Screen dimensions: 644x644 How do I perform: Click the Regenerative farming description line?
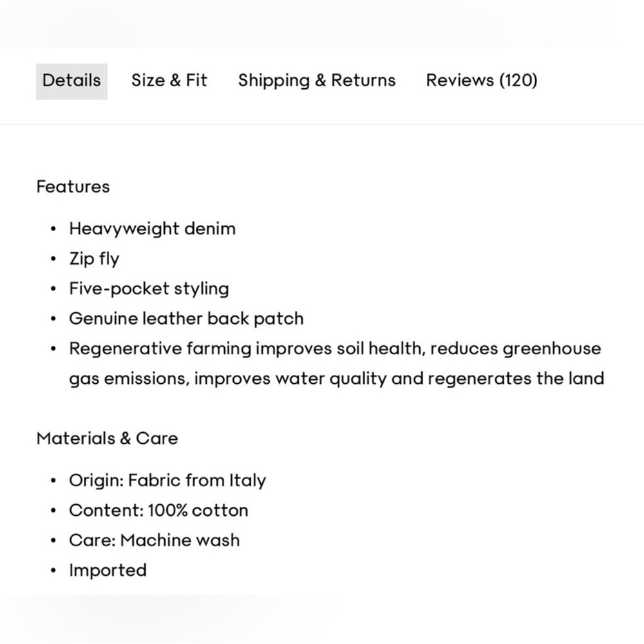(335, 349)
